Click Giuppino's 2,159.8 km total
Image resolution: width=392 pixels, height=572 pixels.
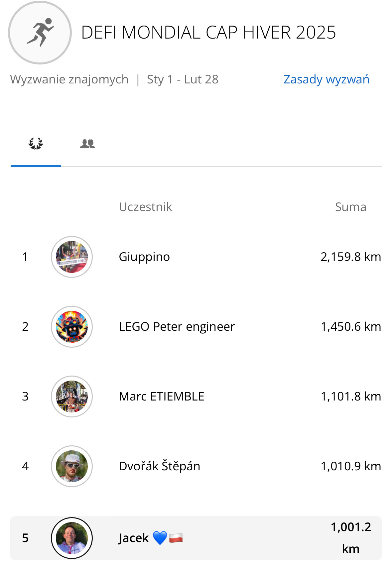coord(350,257)
